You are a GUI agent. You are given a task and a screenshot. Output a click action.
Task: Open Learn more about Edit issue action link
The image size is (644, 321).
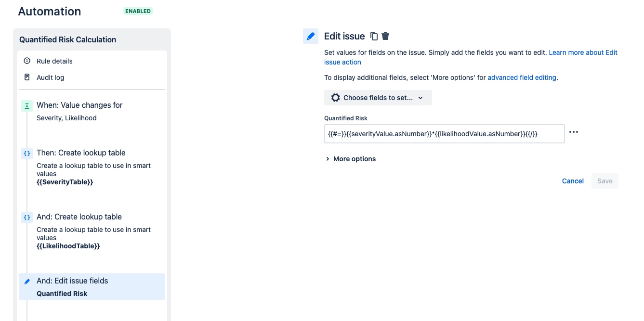tap(471, 57)
